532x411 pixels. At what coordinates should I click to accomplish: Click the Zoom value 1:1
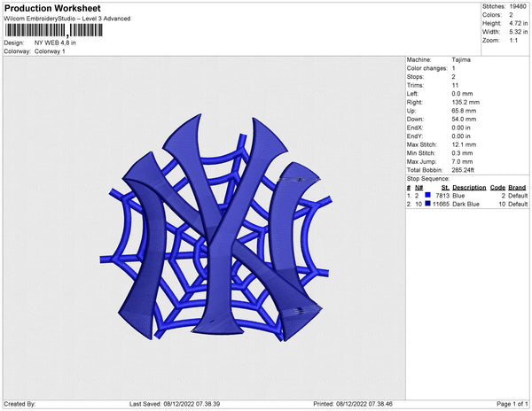coord(513,41)
